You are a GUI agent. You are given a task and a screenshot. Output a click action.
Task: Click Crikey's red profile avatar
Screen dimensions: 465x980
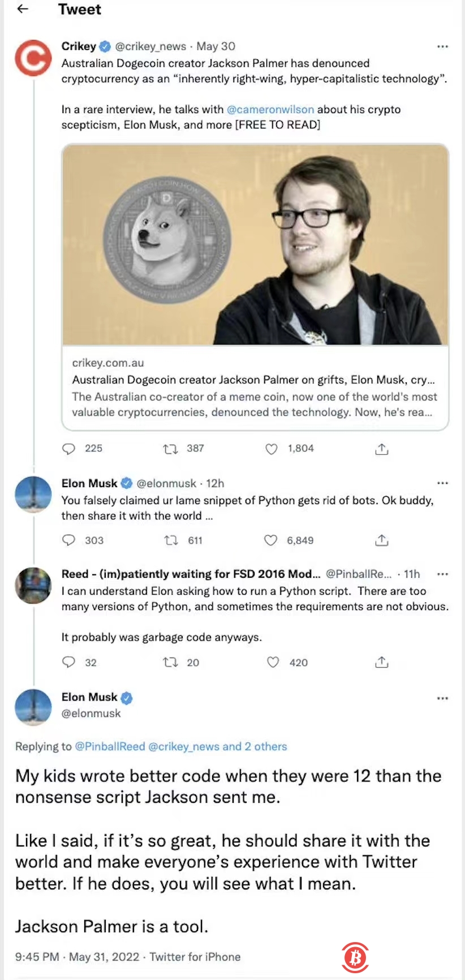(33, 58)
